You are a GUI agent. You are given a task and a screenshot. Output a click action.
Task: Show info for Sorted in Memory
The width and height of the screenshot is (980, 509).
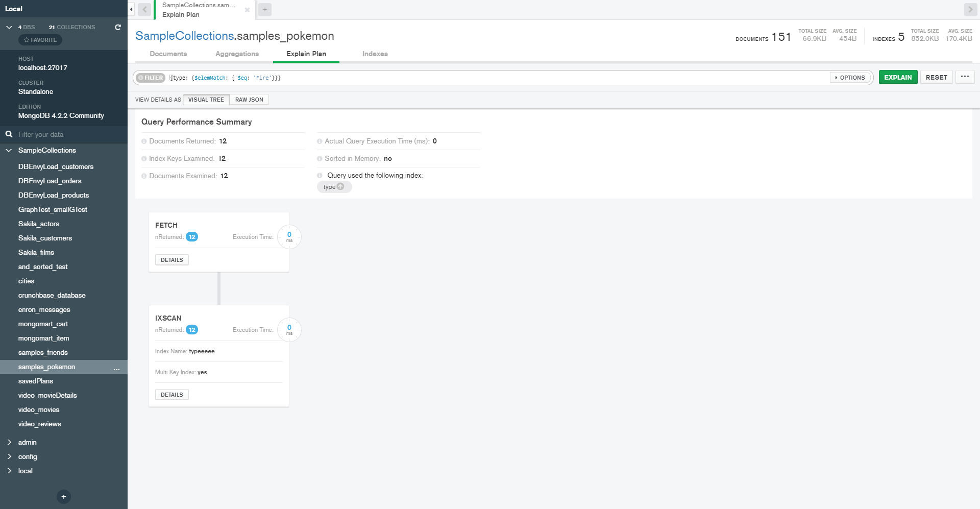click(x=320, y=159)
